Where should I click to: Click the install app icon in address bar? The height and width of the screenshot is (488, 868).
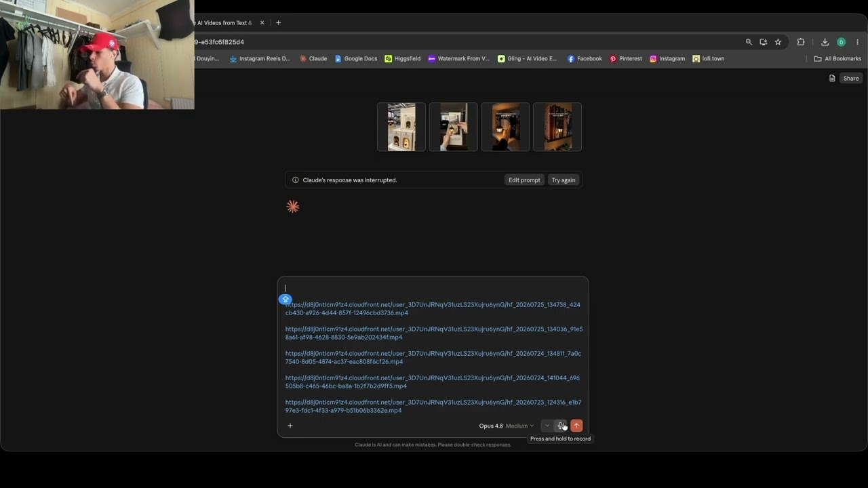tap(764, 42)
